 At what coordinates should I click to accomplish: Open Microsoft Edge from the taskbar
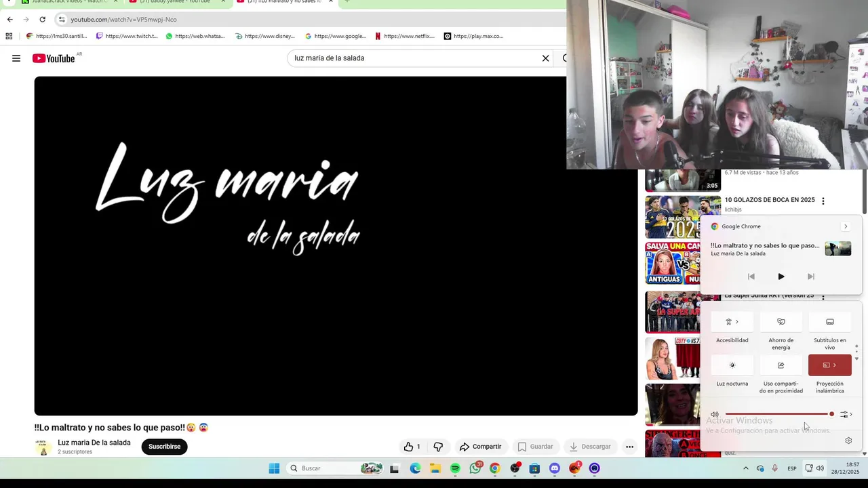[x=415, y=468]
